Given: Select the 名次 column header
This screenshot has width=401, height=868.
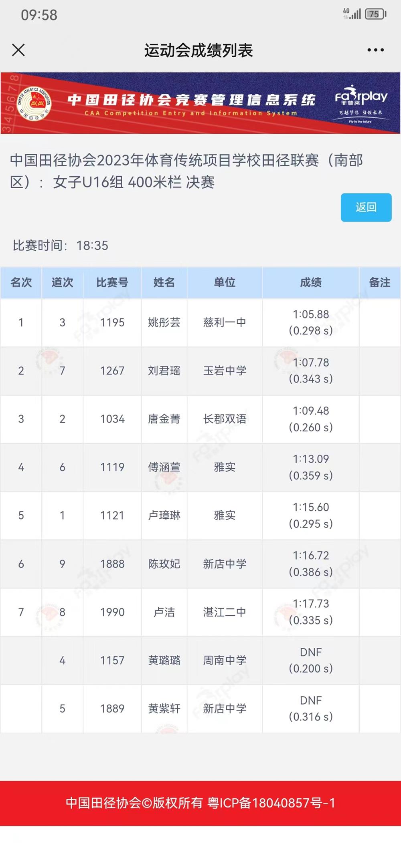Looking at the screenshot, I should (21, 282).
